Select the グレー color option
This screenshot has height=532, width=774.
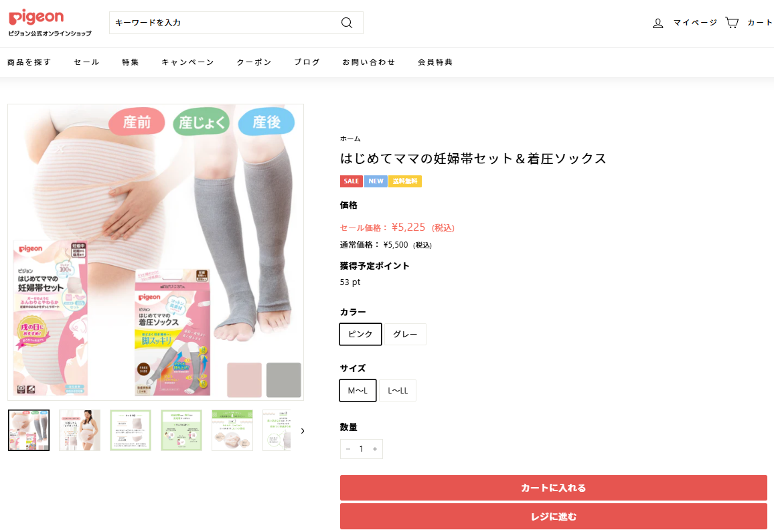click(x=405, y=334)
